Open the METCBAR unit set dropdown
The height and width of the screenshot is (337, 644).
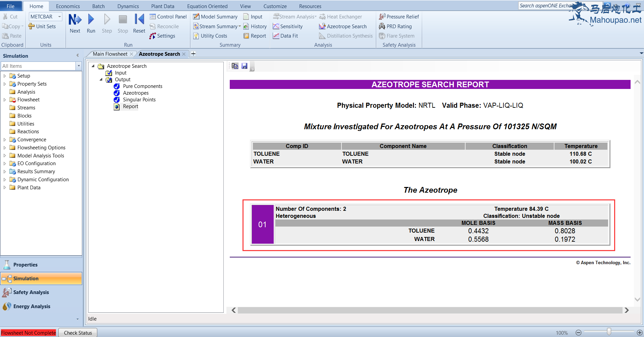[x=59, y=16]
